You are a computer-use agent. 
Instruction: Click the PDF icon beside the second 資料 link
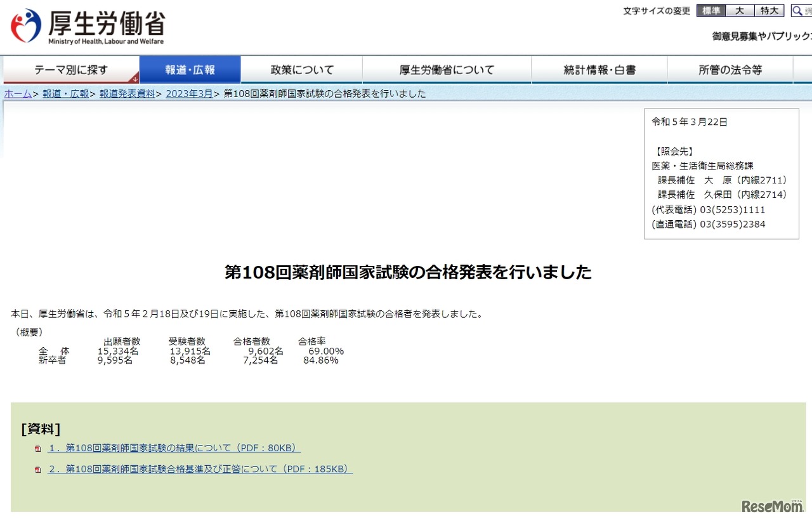(x=38, y=470)
